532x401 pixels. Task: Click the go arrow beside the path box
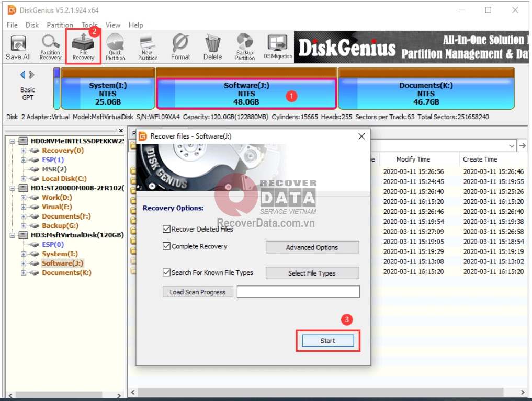523,146
